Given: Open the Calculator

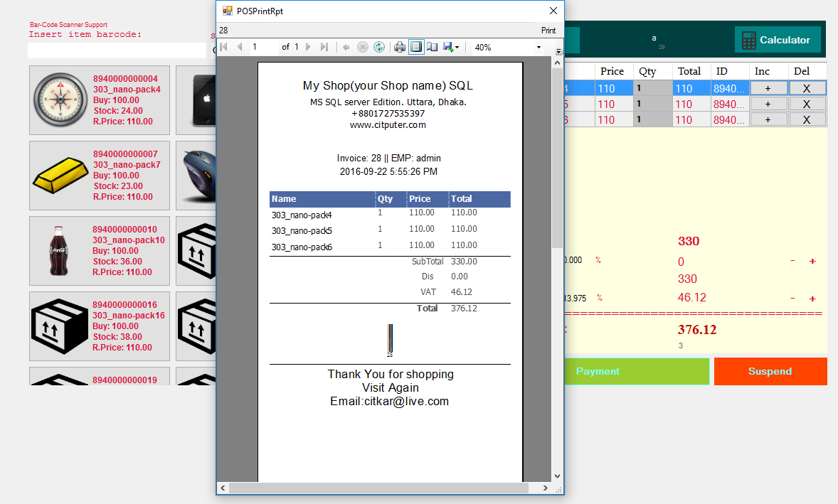Looking at the screenshot, I should coord(778,40).
